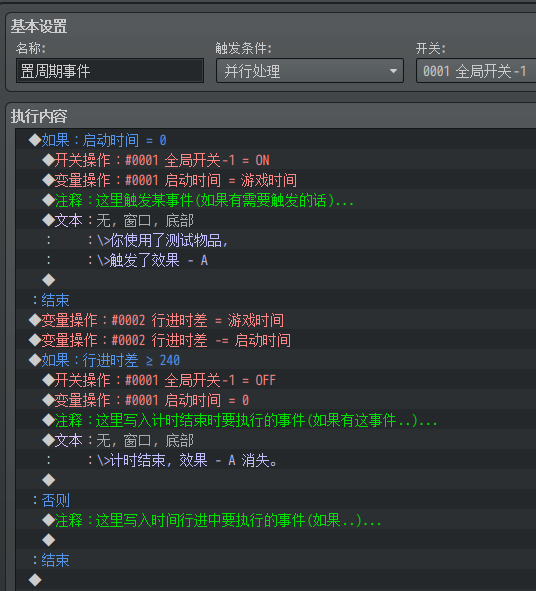The height and width of the screenshot is (591, 536).
Task: Select comment 这里写入时间行进中要执行的事件
Action: click(x=276, y=521)
